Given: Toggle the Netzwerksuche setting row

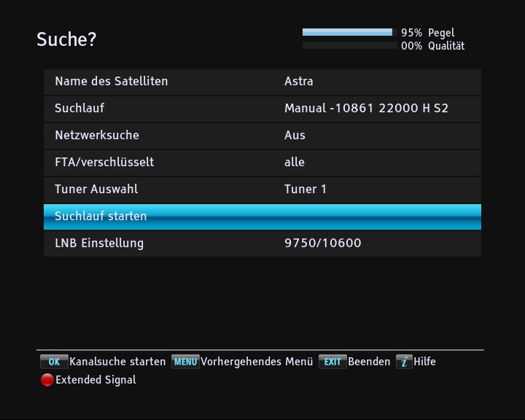Looking at the screenshot, I should click(x=262, y=136).
